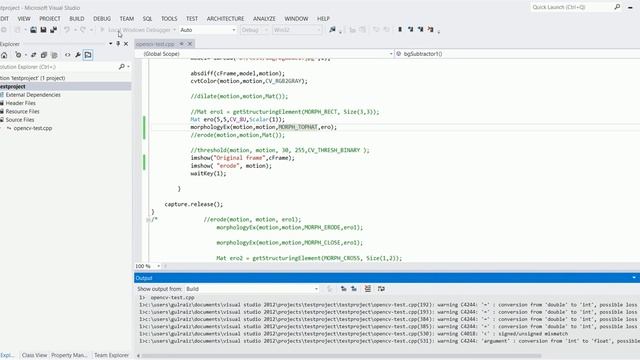This screenshot has height=360, width=640.
Task: Go to next bookmark icon
Action: pos(420,29)
